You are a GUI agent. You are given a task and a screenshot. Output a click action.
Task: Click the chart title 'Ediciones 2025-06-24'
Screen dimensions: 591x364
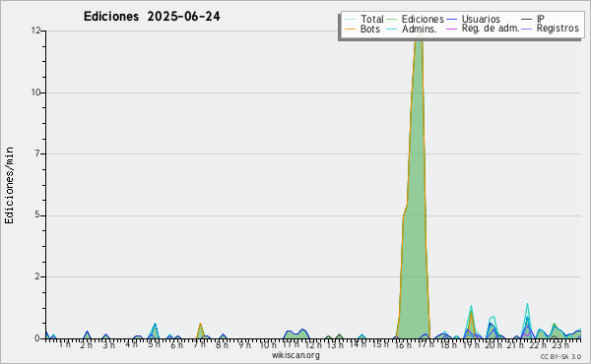(x=152, y=17)
